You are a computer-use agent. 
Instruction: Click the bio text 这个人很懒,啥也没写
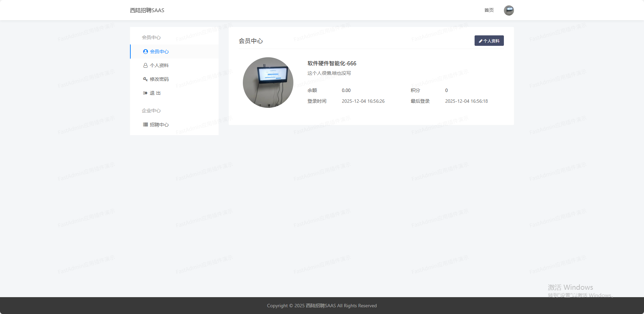pyautogui.click(x=329, y=73)
